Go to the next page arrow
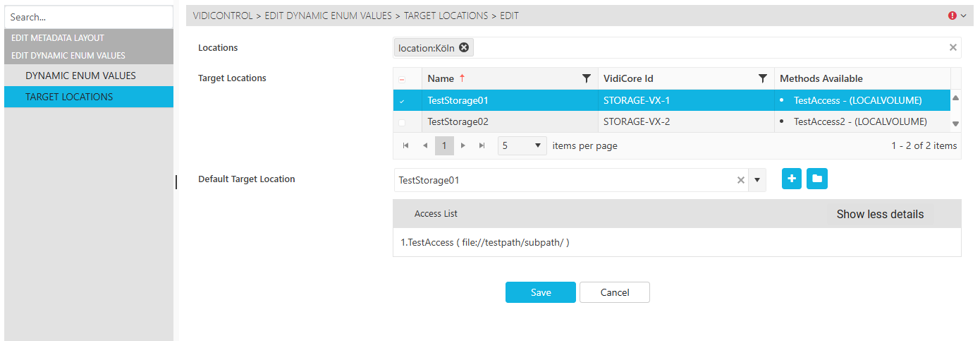 (x=463, y=146)
